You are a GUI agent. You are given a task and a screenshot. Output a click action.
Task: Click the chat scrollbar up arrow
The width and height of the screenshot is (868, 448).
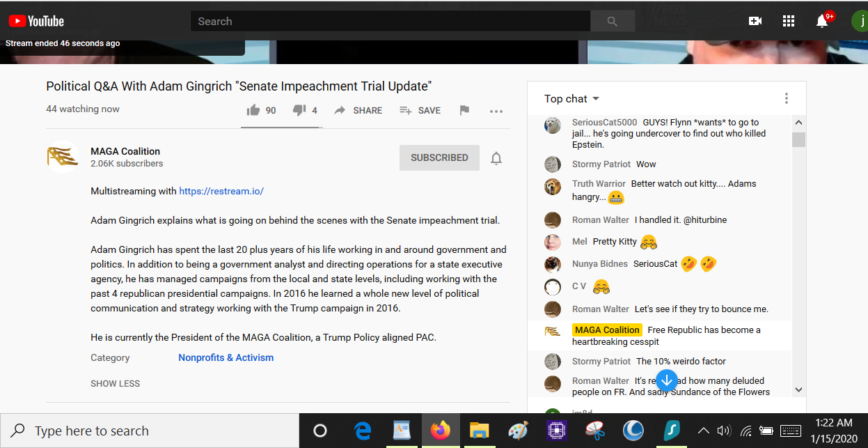click(x=798, y=122)
